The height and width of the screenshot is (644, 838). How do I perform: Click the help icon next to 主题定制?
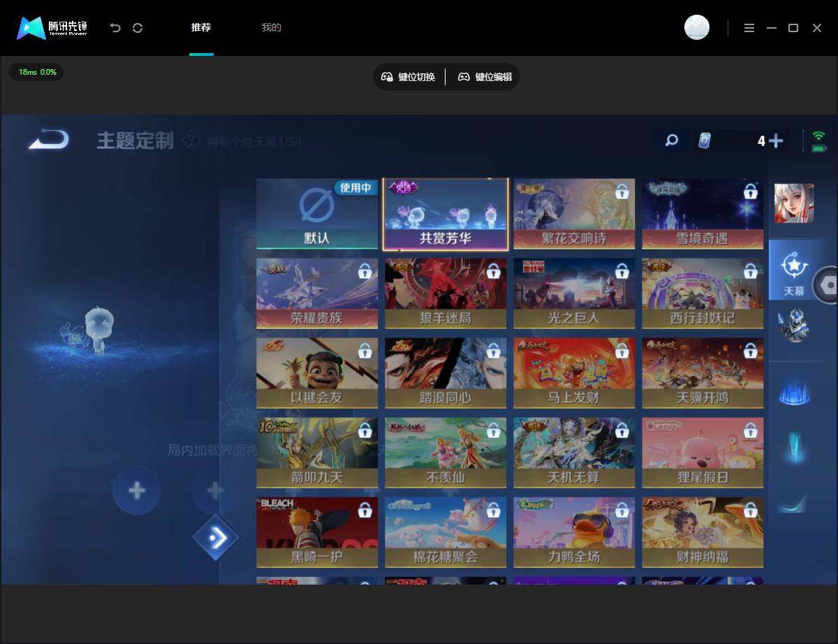(191, 141)
